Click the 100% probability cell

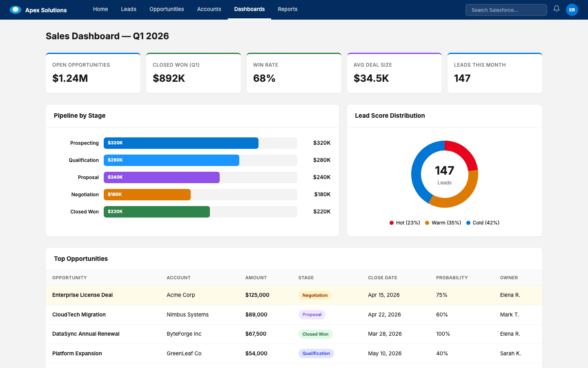443,334
